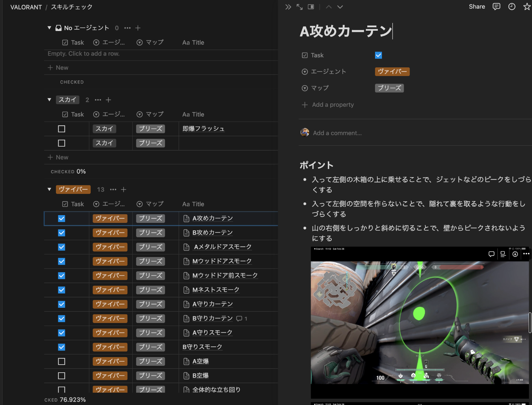
Task: Open more options for ヴァイパー group
Action: [x=113, y=190]
